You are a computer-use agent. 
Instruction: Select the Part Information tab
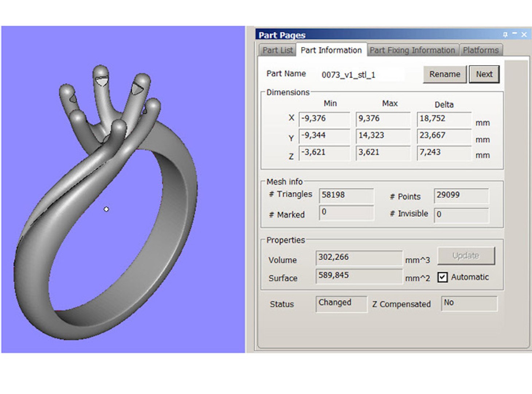click(331, 50)
